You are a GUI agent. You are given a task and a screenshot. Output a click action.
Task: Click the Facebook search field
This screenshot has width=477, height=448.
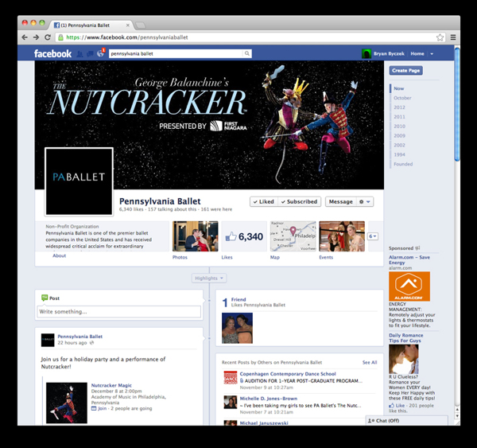pyautogui.click(x=176, y=53)
